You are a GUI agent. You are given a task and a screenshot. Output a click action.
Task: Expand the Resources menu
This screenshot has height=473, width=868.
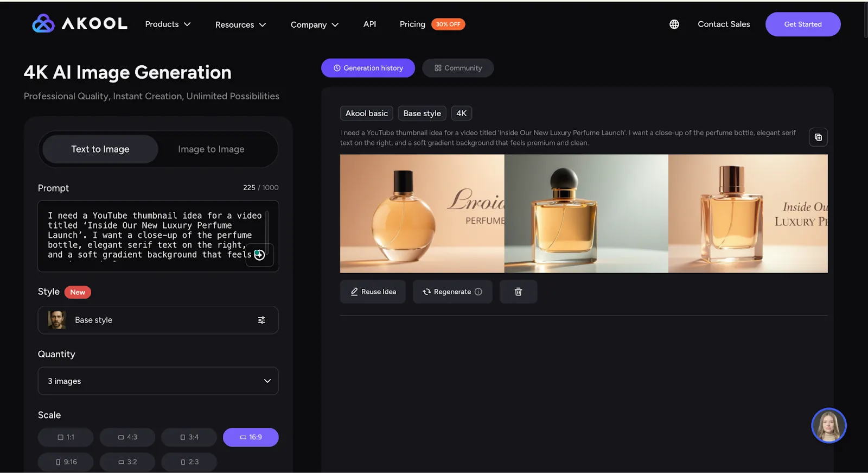240,24
